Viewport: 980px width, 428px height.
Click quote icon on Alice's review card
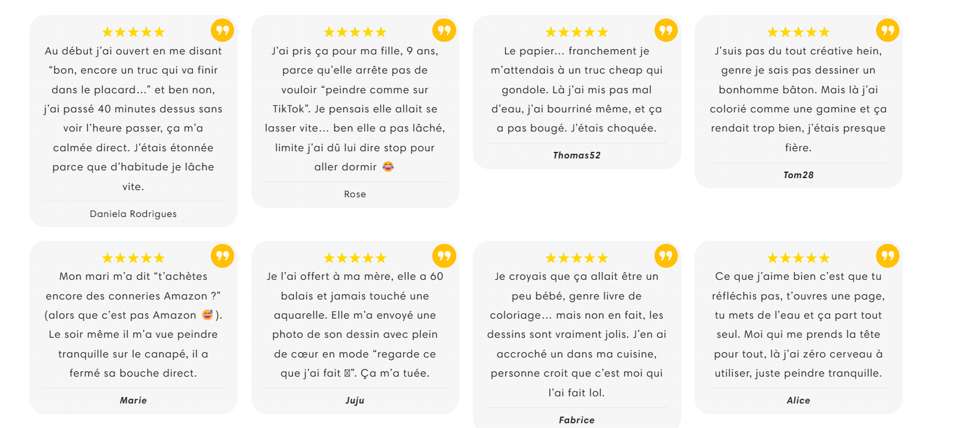click(887, 256)
